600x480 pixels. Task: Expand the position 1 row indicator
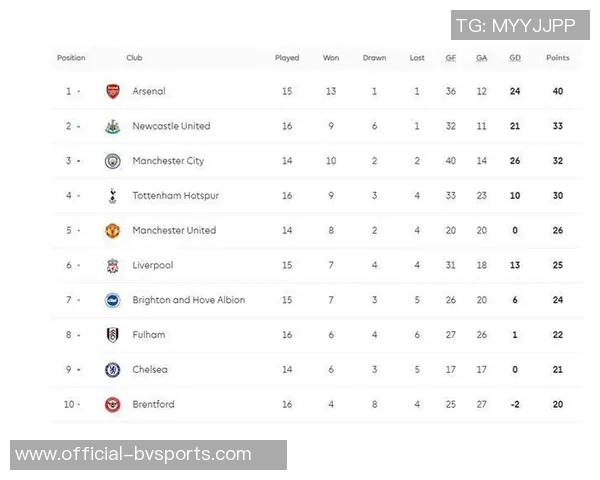[x=78, y=92]
